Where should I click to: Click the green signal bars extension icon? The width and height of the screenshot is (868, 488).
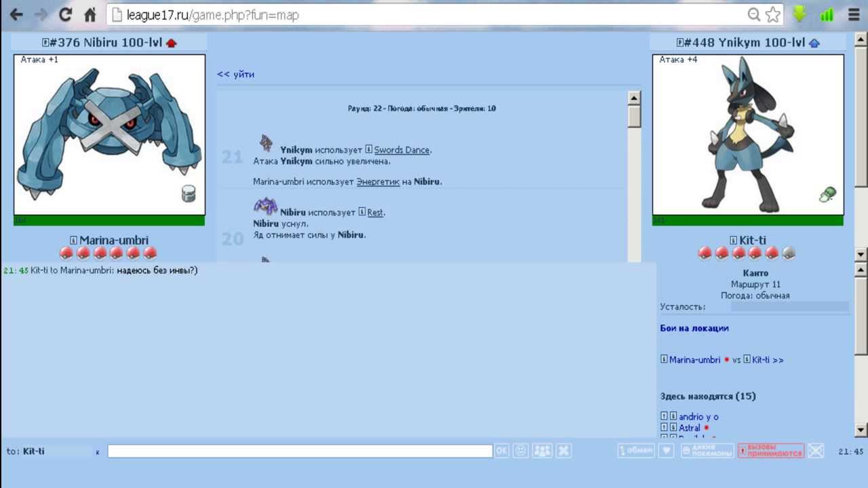(827, 14)
